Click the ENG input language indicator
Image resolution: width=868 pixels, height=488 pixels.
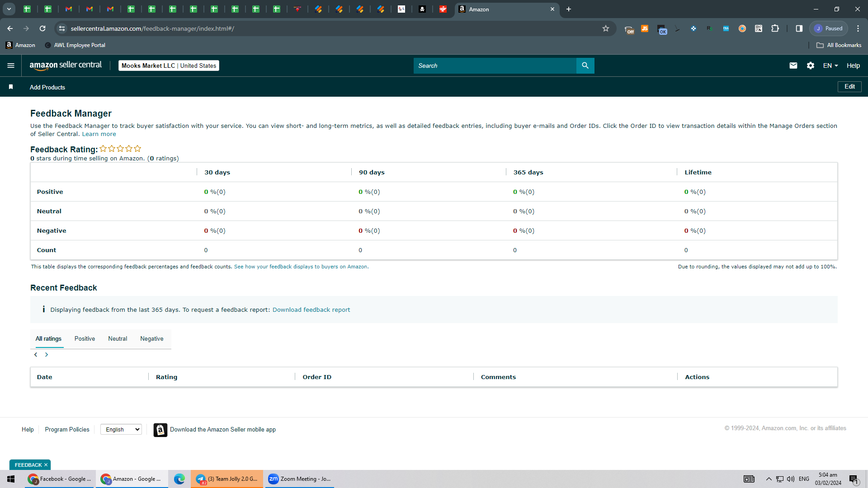coord(804,479)
